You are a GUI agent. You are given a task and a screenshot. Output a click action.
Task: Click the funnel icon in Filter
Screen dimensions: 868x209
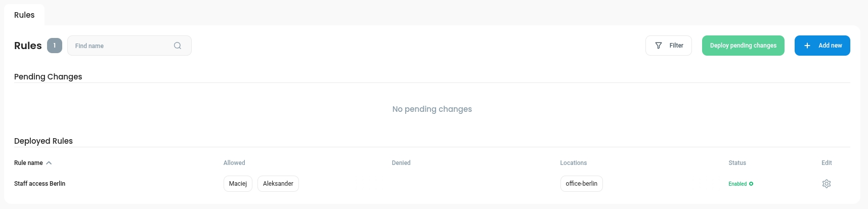coord(659,46)
